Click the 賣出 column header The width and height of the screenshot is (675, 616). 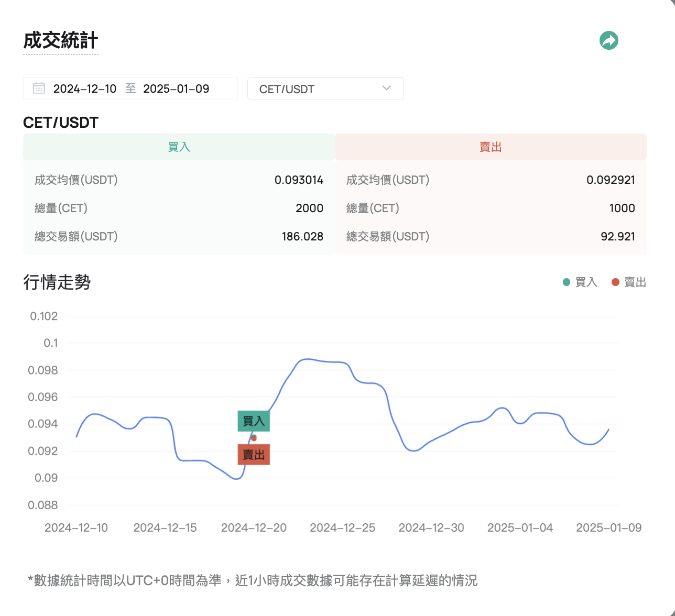tap(491, 147)
